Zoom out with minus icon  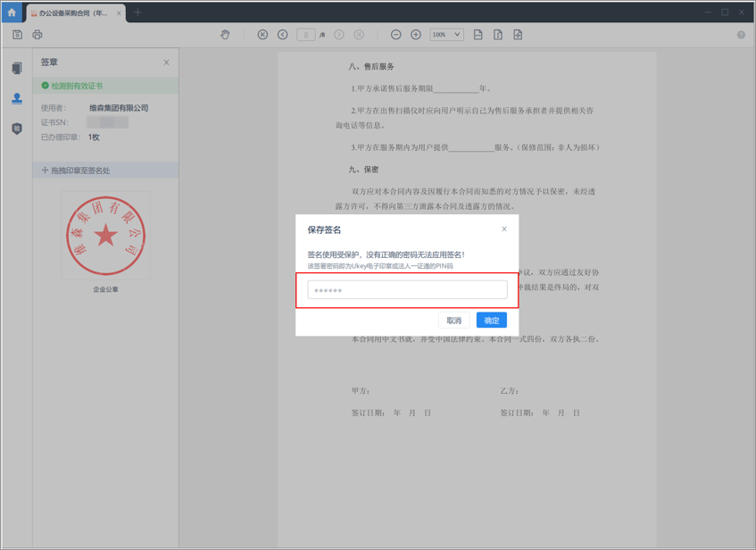395,35
